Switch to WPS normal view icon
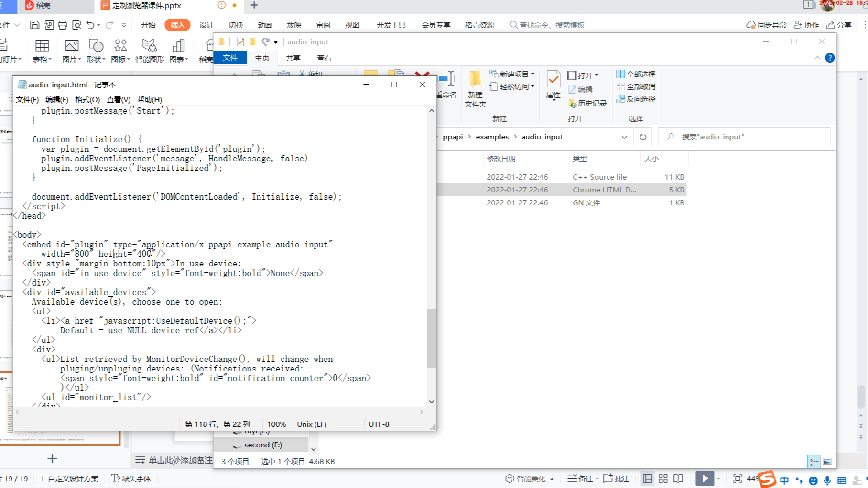Screen dimensions: 868x488 (x=648, y=478)
